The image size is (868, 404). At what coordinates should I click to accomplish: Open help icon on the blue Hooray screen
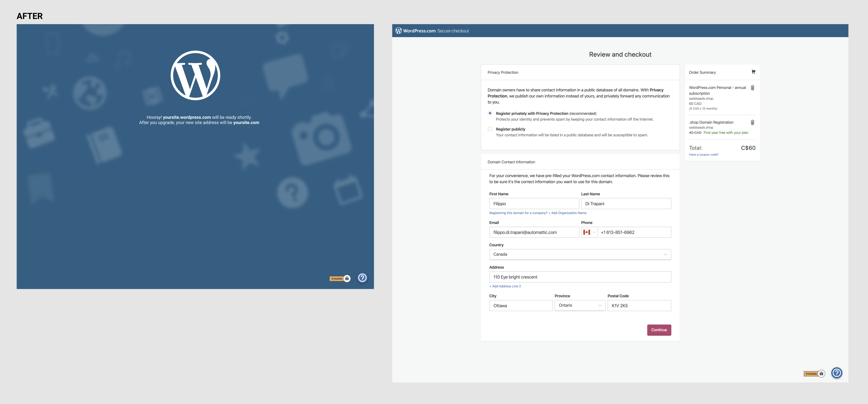coord(362,278)
